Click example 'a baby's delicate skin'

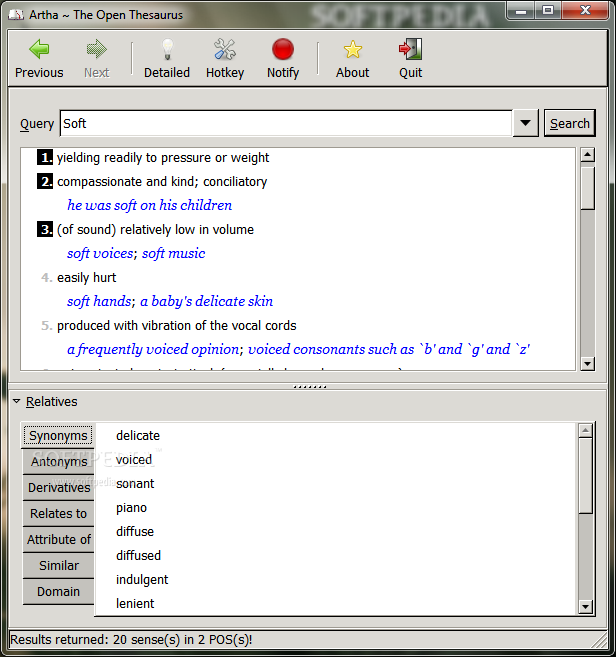pyautogui.click(x=207, y=301)
